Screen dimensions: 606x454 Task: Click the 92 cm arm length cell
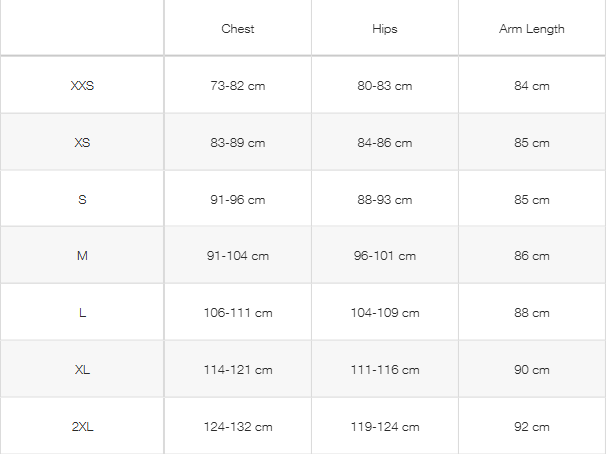pyautogui.click(x=532, y=427)
